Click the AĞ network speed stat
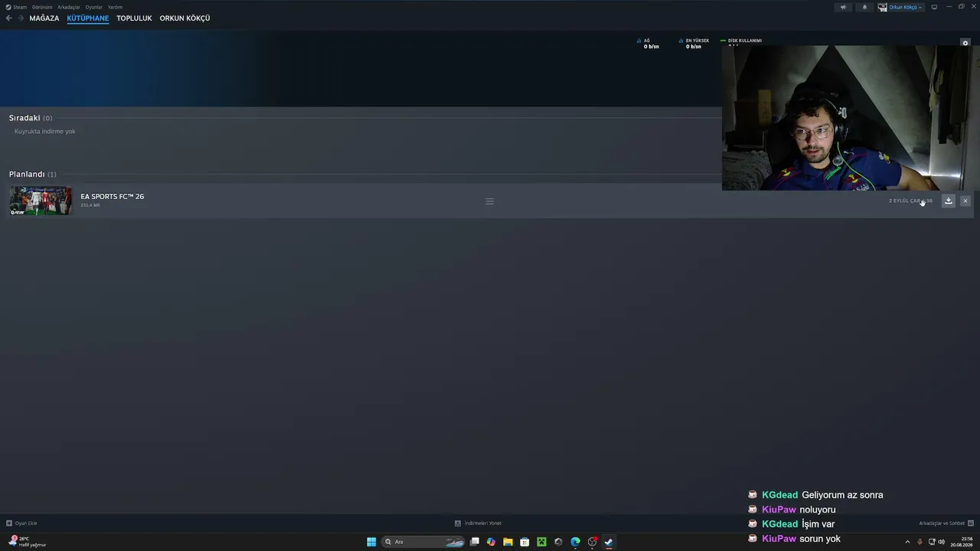The image size is (980, 551). 648,44
